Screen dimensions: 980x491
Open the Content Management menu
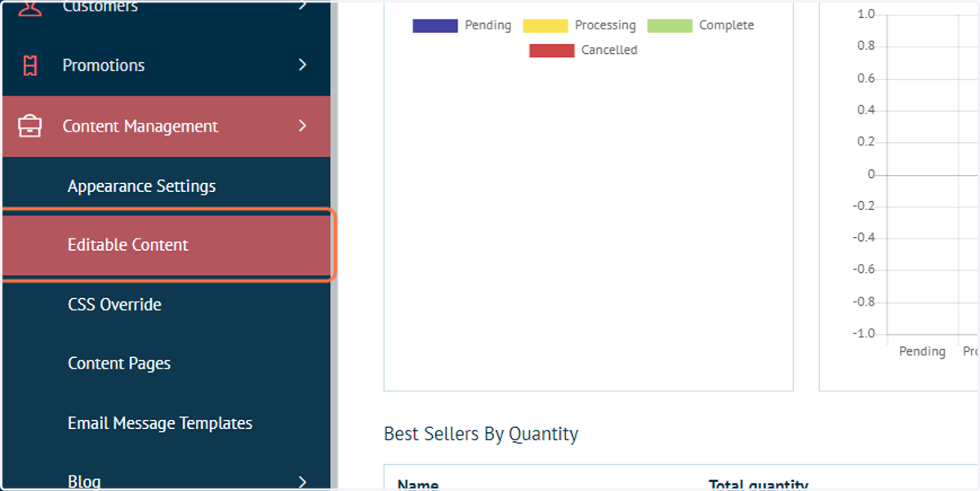click(x=166, y=126)
